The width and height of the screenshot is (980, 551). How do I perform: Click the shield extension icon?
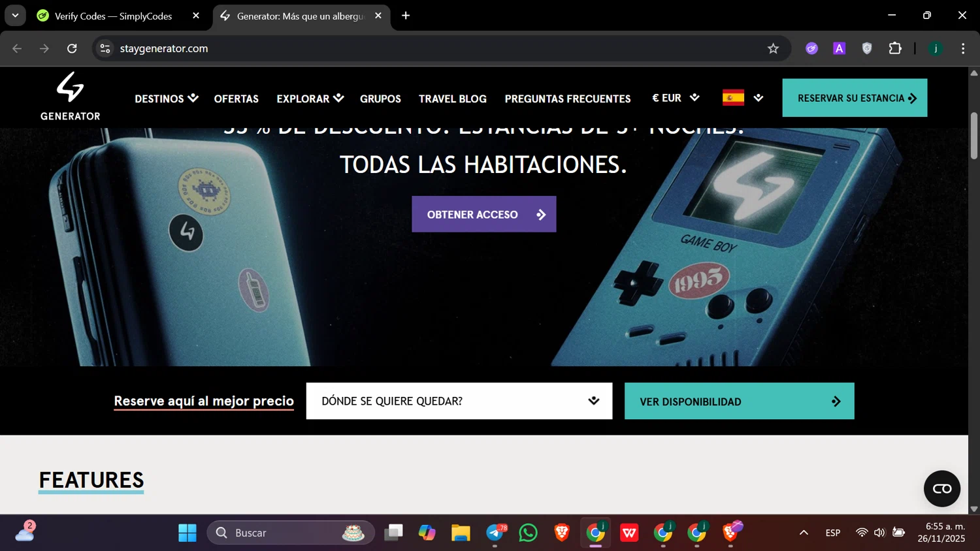[867, 48]
